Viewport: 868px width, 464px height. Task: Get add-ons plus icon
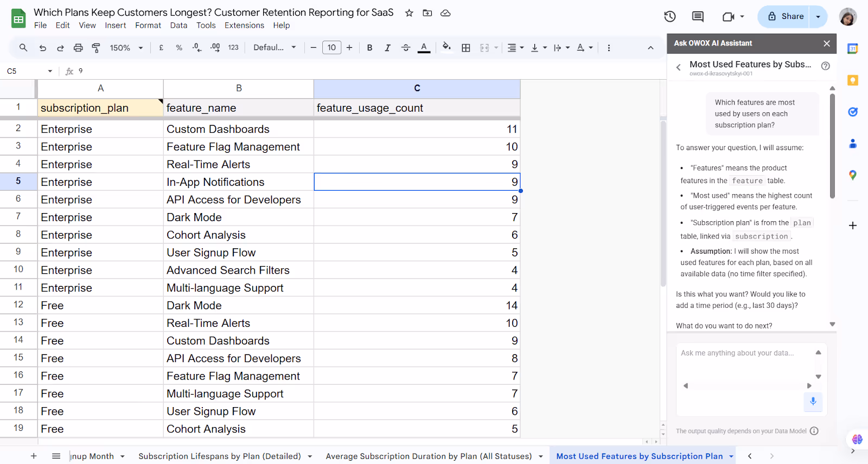point(853,225)
